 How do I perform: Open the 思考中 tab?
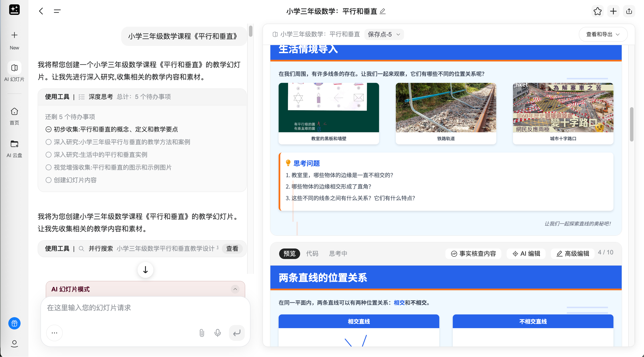tap(338, 254)
